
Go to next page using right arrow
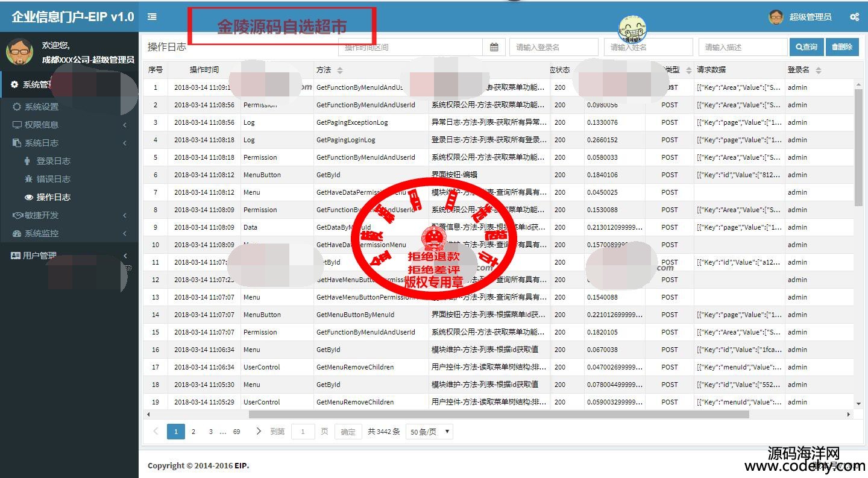259,431
